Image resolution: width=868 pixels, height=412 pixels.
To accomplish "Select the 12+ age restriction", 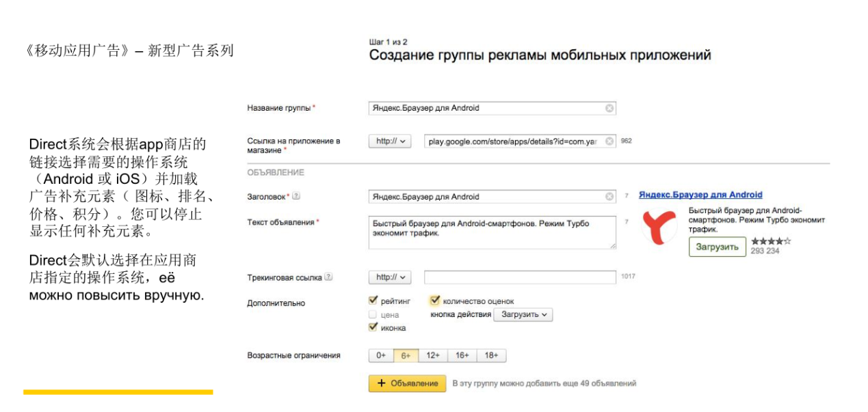I will coord(433,356).
